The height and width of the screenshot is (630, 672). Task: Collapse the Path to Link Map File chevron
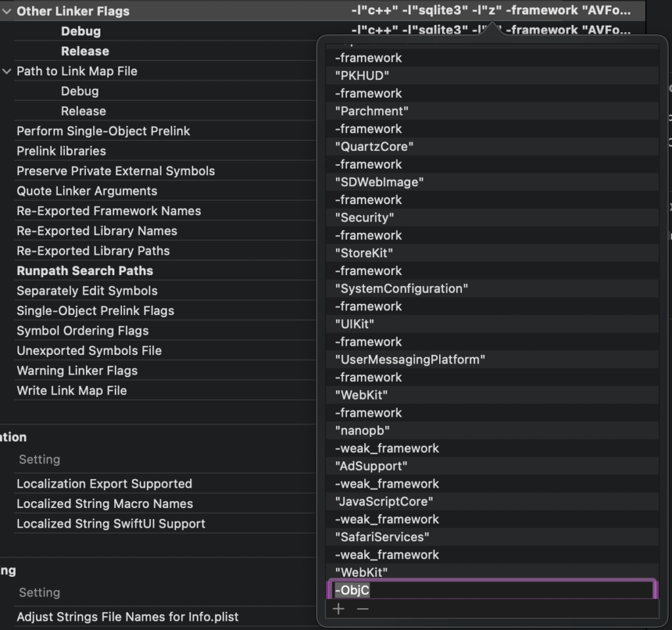(x=7, y=72)
